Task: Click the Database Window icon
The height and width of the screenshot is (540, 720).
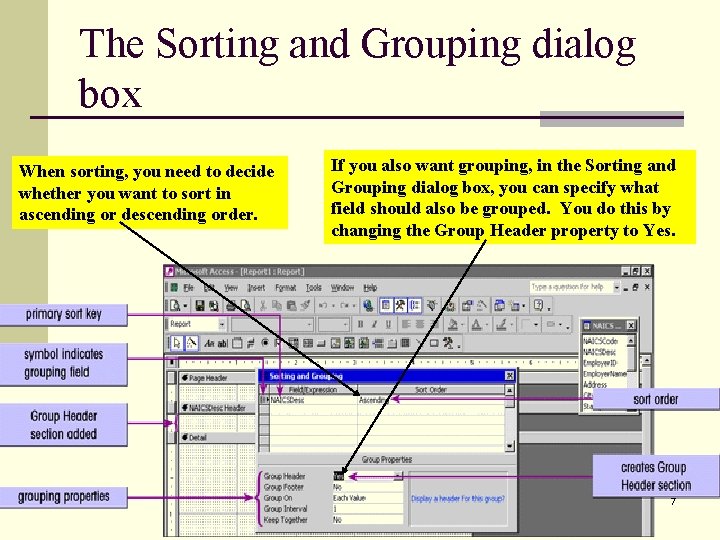Action: click(500, 305)
